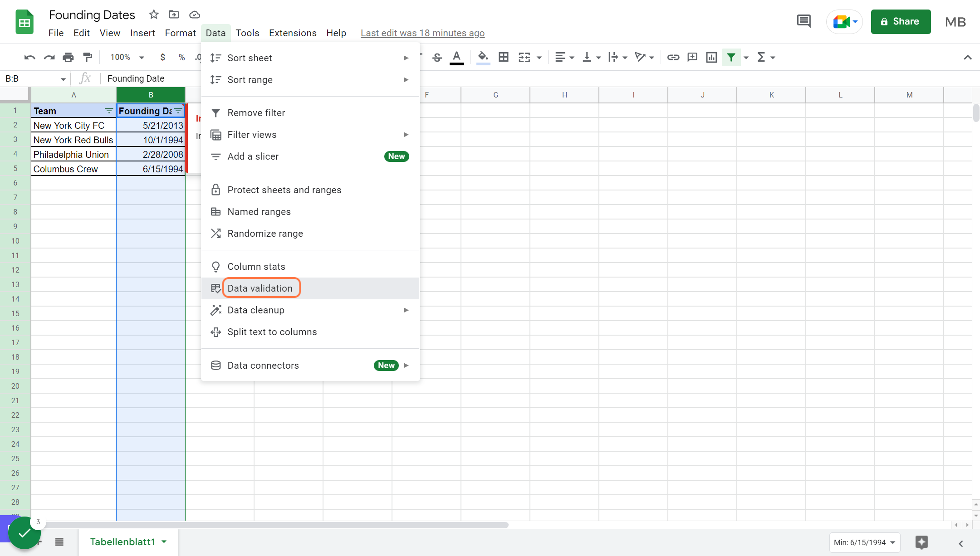Select the paint format roller icon
This screenshot has height=556, width=980.
coord(88,57)
